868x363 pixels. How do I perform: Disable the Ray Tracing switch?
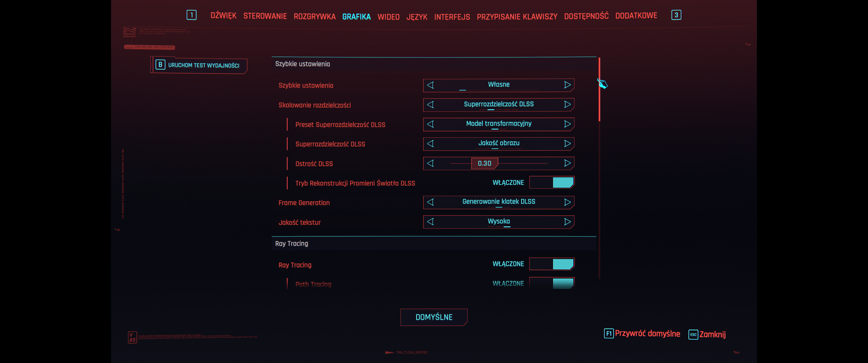[552, 264]
